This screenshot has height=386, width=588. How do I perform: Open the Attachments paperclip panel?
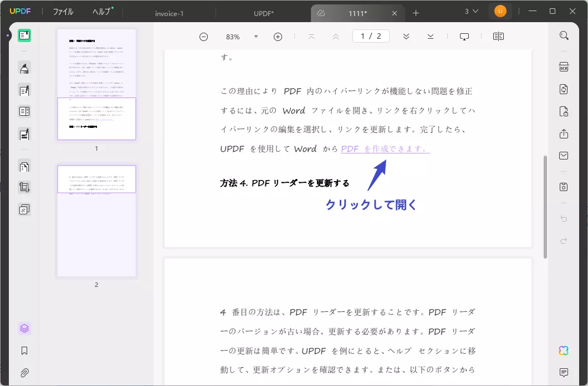24,373
